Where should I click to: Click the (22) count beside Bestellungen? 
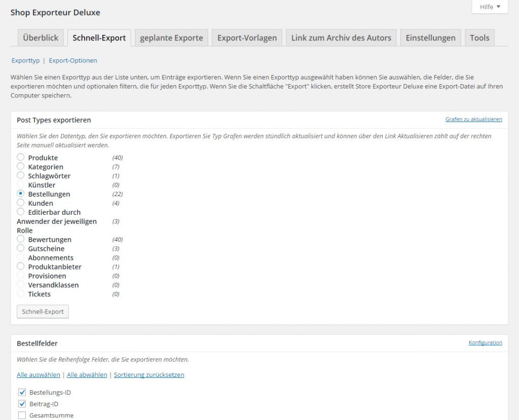pos(118,194)
